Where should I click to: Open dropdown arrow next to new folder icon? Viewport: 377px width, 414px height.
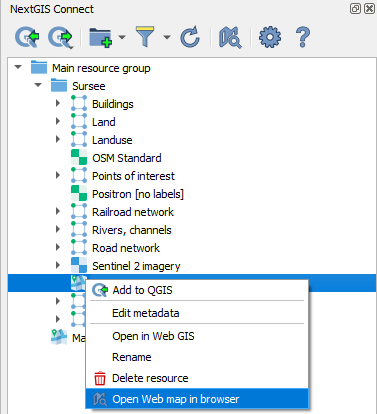click(x=122, y=37)
